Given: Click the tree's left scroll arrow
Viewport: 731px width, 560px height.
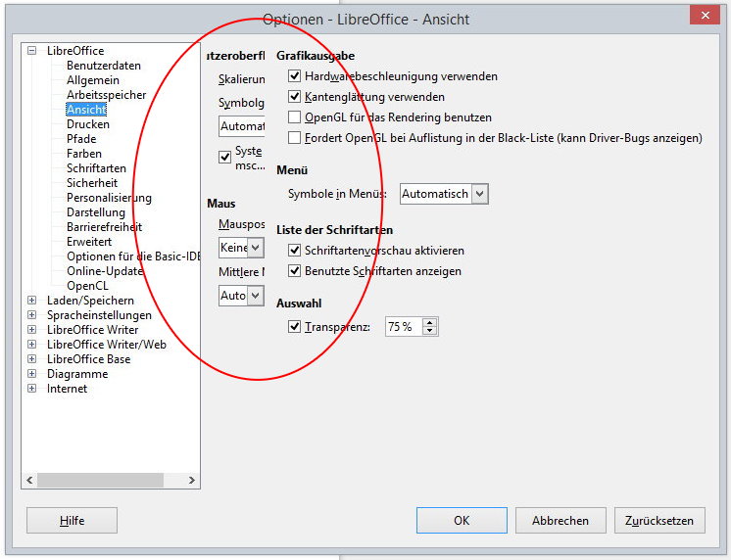Looking at the screenshot, I should click(x=29, y=480).
